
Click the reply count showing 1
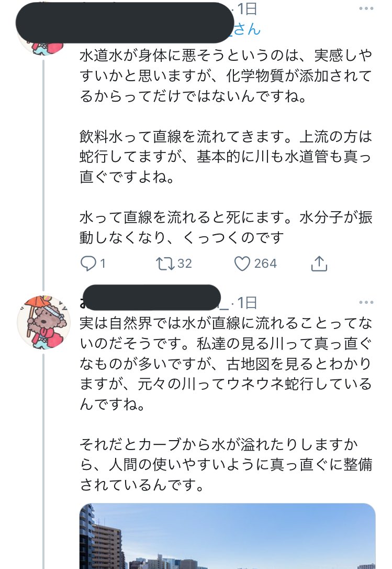pos(99,264)
